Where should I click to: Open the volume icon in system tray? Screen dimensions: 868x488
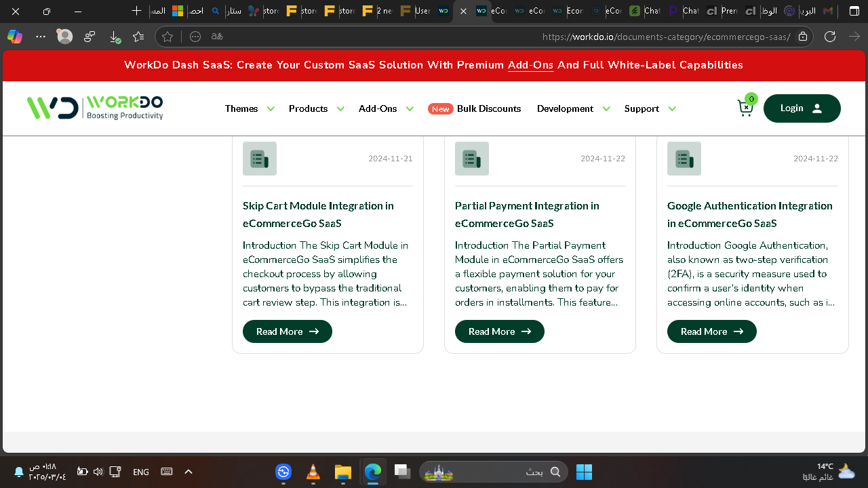[98, 472]
